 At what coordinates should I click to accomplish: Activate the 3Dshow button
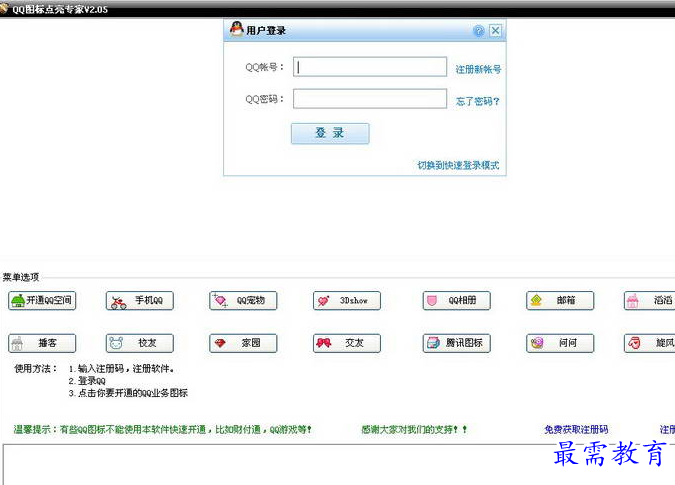click(x=347, y=300)
